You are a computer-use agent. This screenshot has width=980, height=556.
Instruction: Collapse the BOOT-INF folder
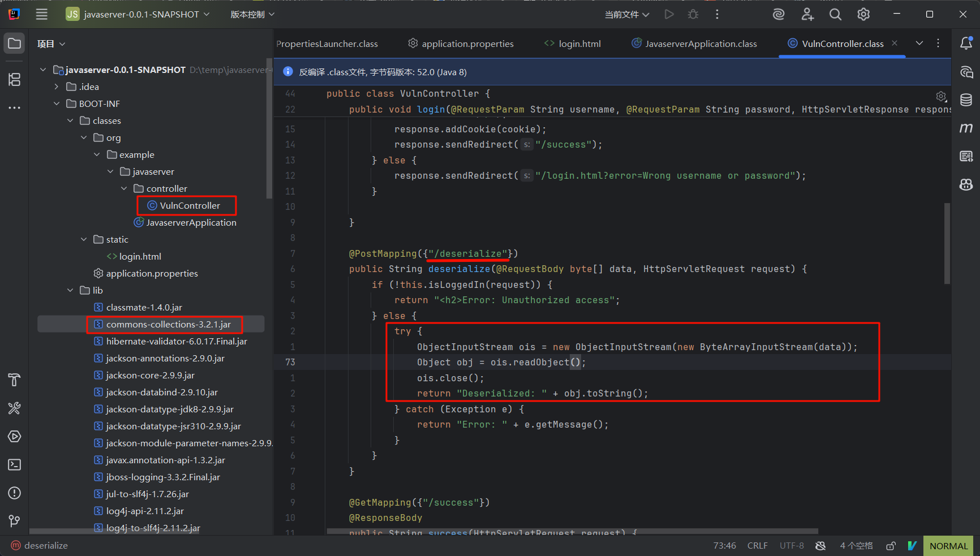57,104
